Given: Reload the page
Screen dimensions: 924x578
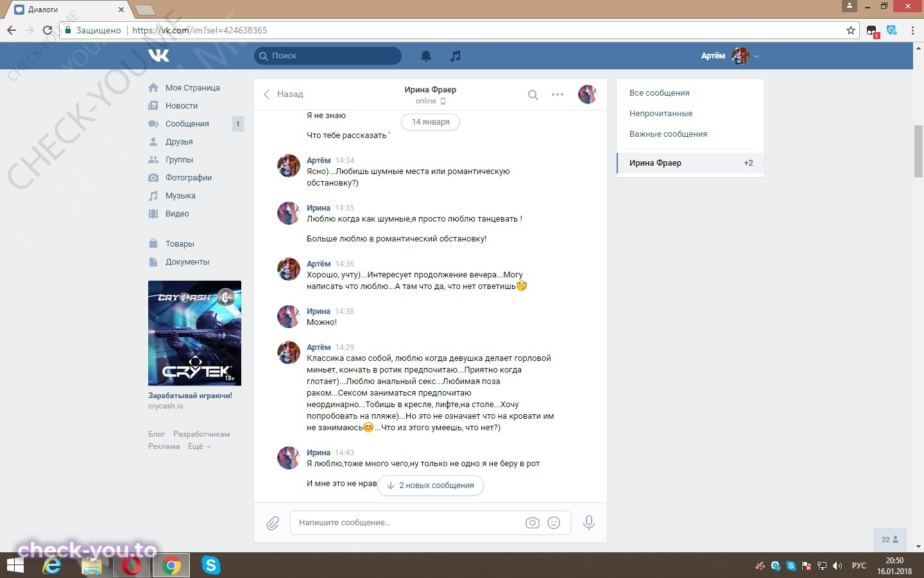Looking at the screenshot, I should click(47, 30).
